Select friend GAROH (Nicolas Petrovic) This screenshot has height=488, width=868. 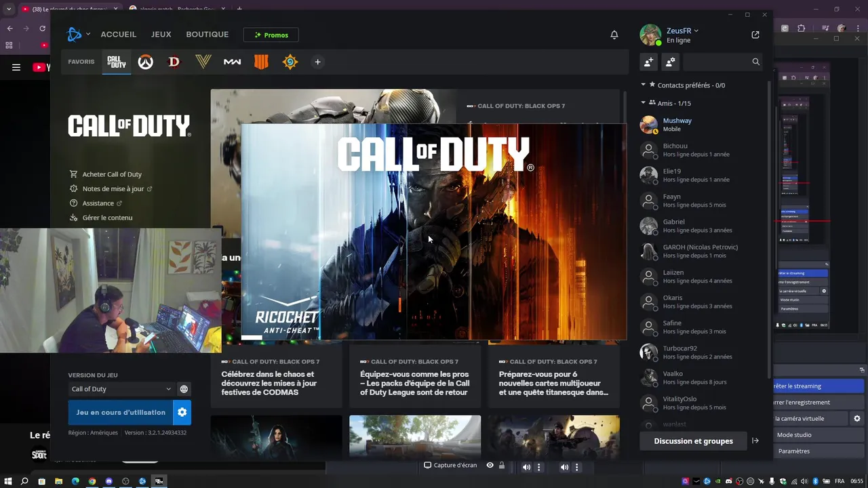pyautogui.click(x=702, y=251)
